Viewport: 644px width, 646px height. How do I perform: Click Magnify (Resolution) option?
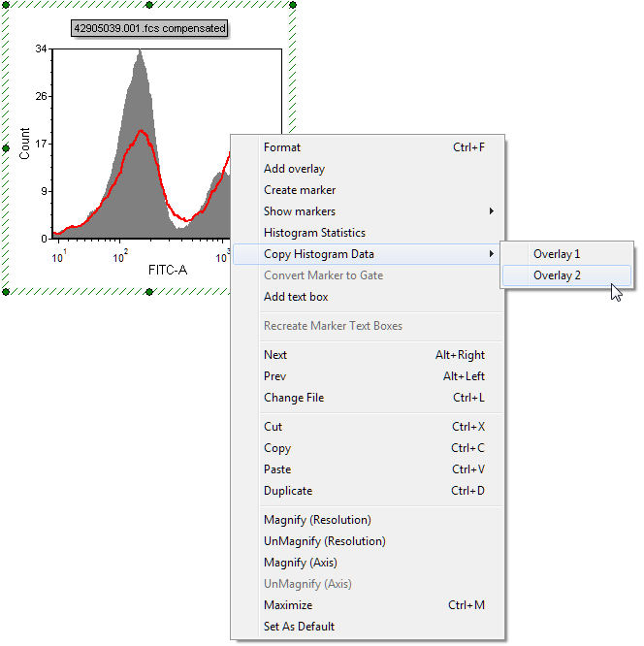point(317,520)
